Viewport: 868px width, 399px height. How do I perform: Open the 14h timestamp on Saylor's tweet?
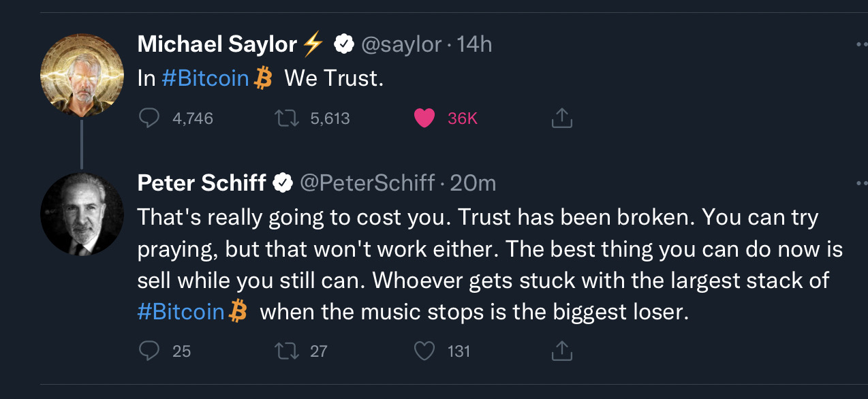tap(474, 45)
